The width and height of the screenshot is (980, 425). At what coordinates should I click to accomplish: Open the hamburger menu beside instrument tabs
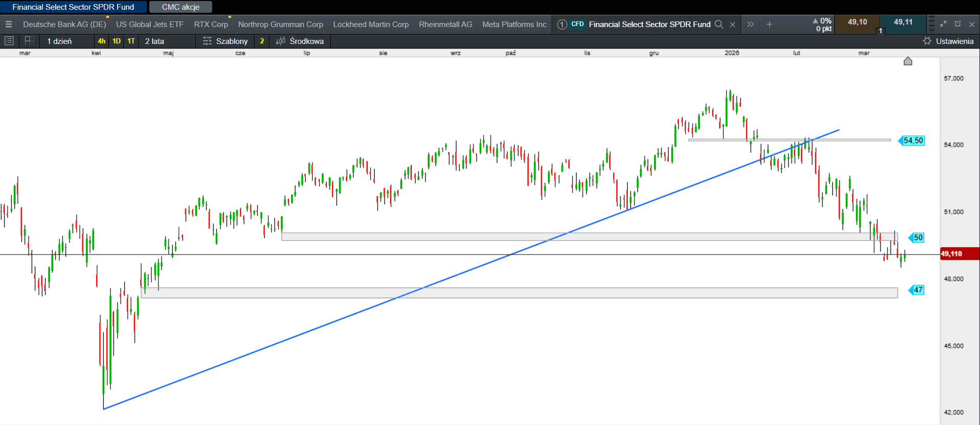(x=9, y=25)
